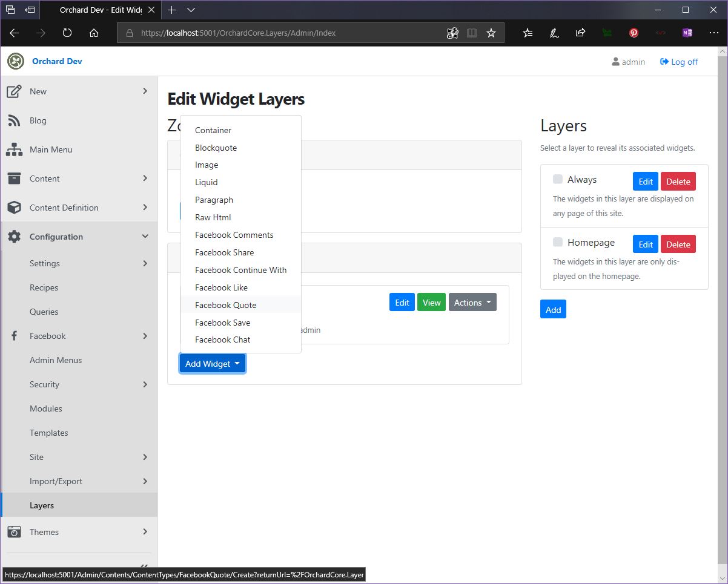This screenshot has width=728, height=584.
Task: Click the Pinterest extension icon
Action: coord(634,33)
